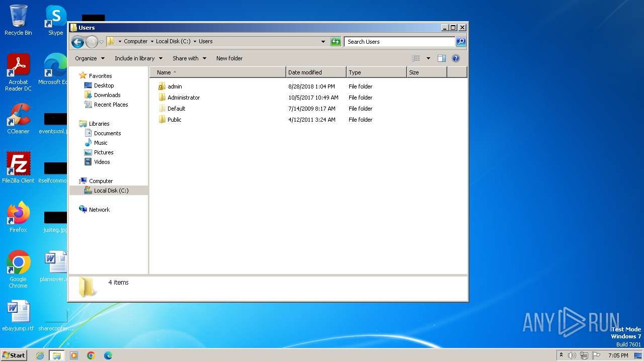Open the volume speaker tray icon
The height and width of the screenshot is (362, 644).
tap(572, 355)
